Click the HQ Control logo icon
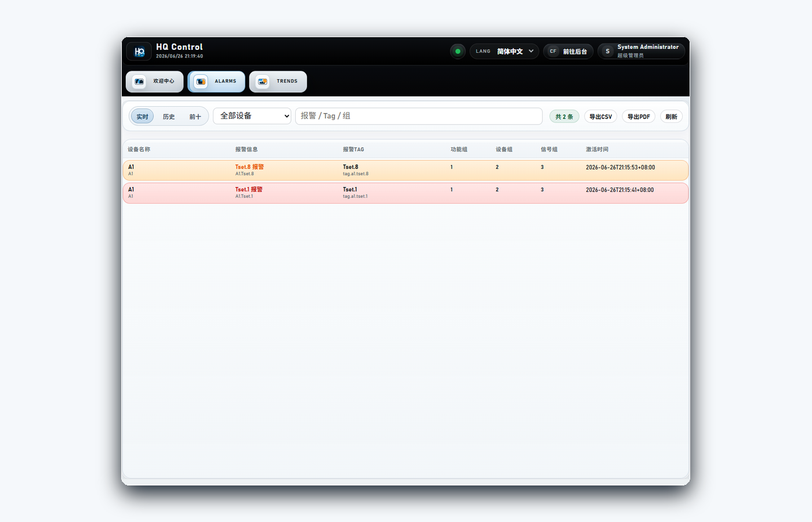This screenshot has height=522, width=812. [x=139, y=52]
